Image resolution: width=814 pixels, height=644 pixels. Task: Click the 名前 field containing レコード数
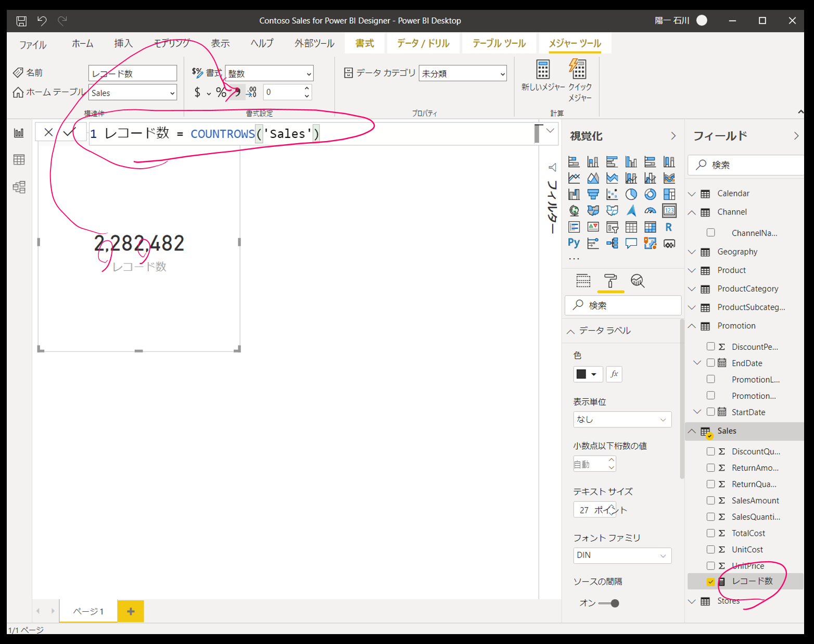[133, 73]
